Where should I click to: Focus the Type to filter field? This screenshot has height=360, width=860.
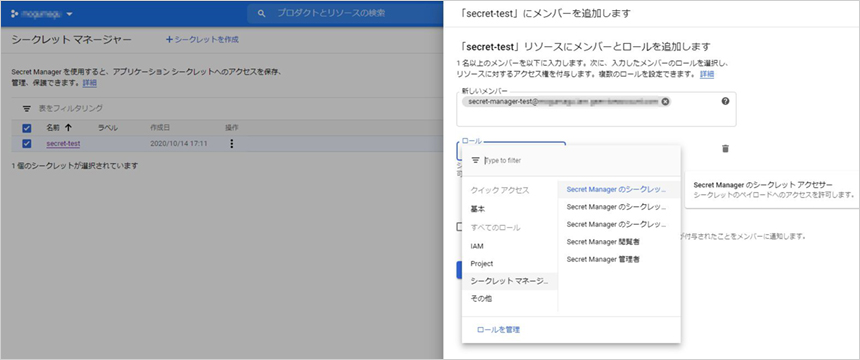click(x=579, y=160)
